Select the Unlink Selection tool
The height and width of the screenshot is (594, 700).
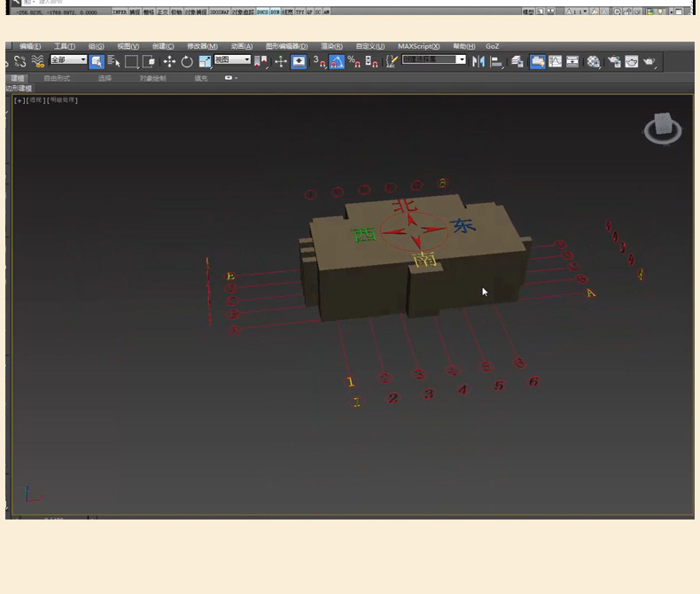tap(20, 61)
